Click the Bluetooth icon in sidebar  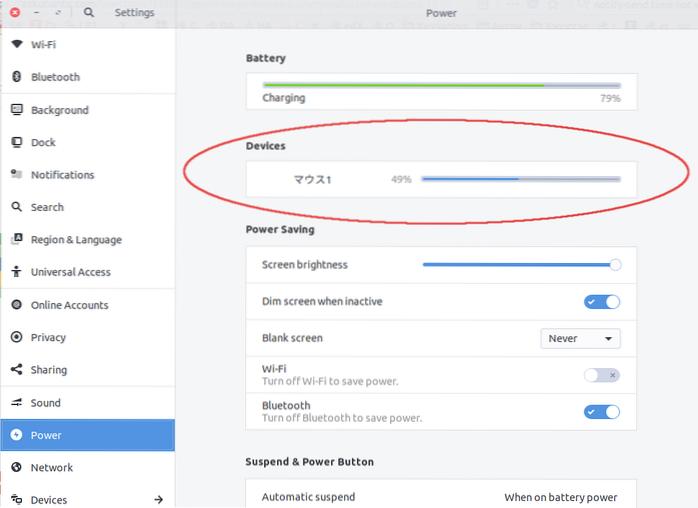[17, 77]
